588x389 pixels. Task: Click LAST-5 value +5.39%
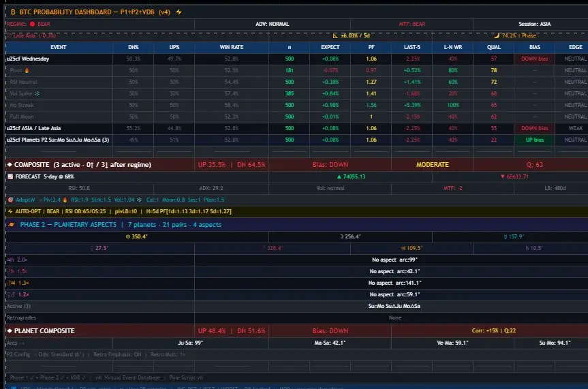[412, 106]
